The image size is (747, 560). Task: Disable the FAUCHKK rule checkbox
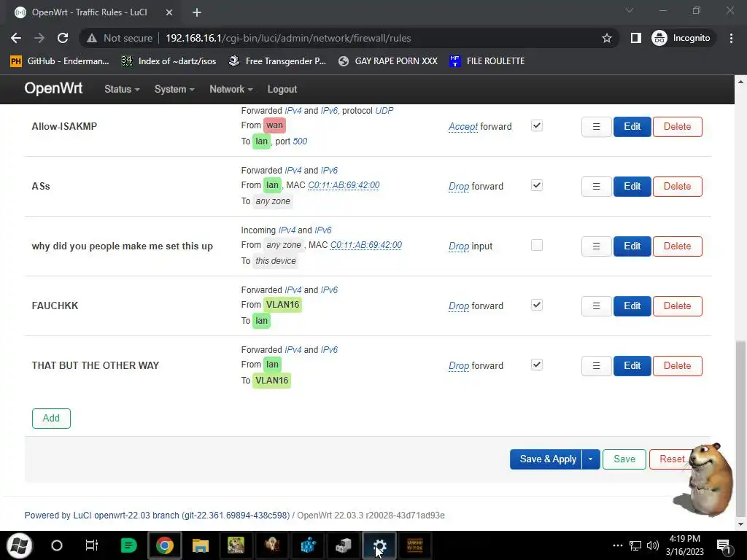pyautogui.click(x=536, y=305)
